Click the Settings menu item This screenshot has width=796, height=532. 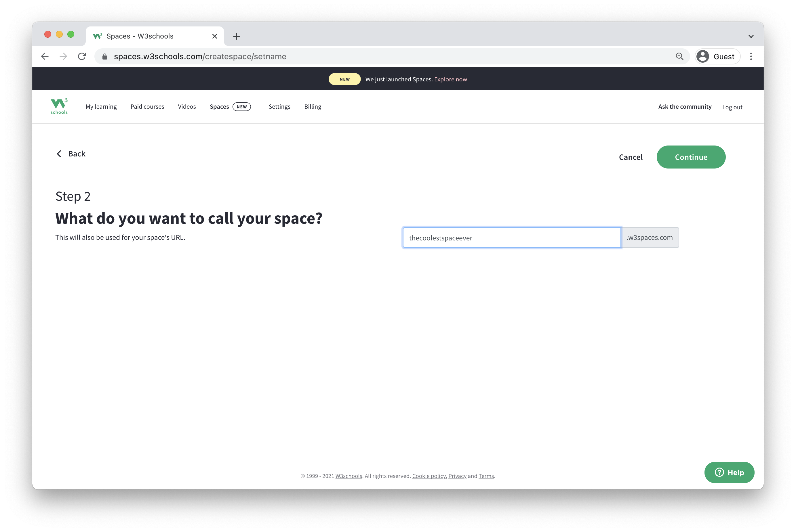coord(279,106)
